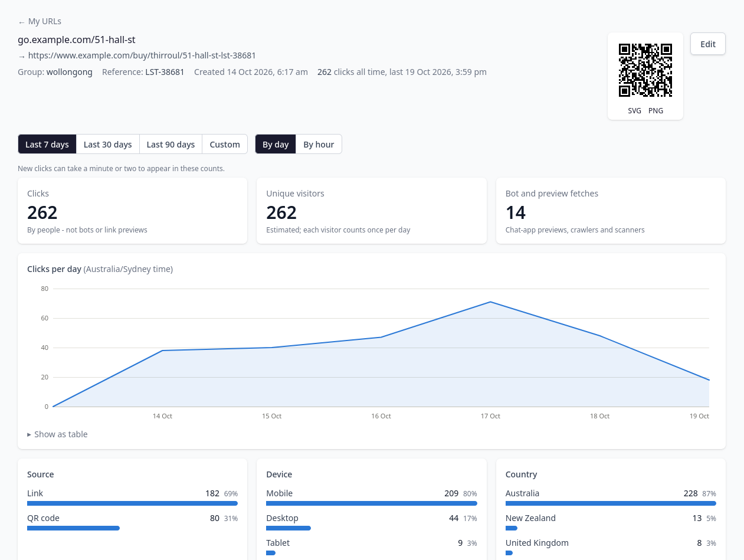This screenshot has width=744, height=560.
Task: Click the 16 Oct axis label
Action: [x=381, y=416]
